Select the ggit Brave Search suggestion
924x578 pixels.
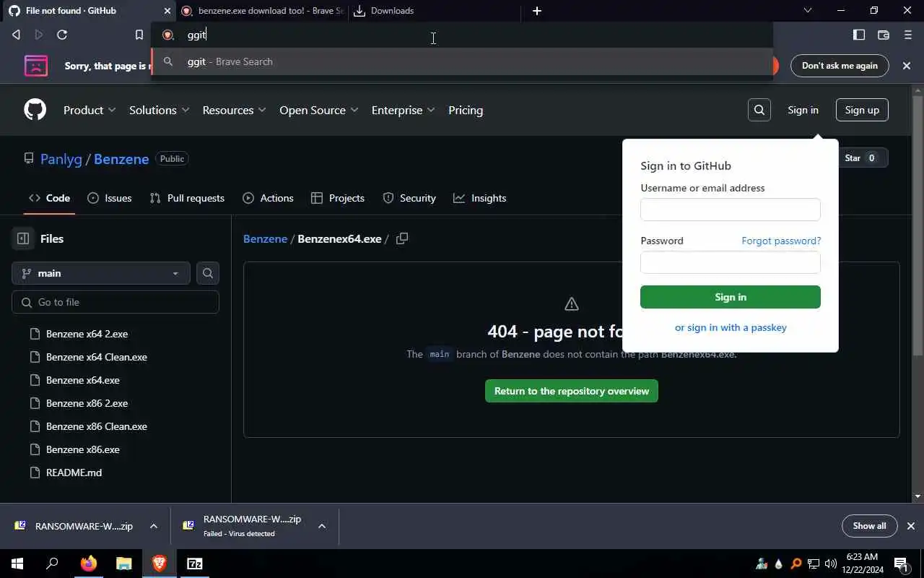click(462, 61)
